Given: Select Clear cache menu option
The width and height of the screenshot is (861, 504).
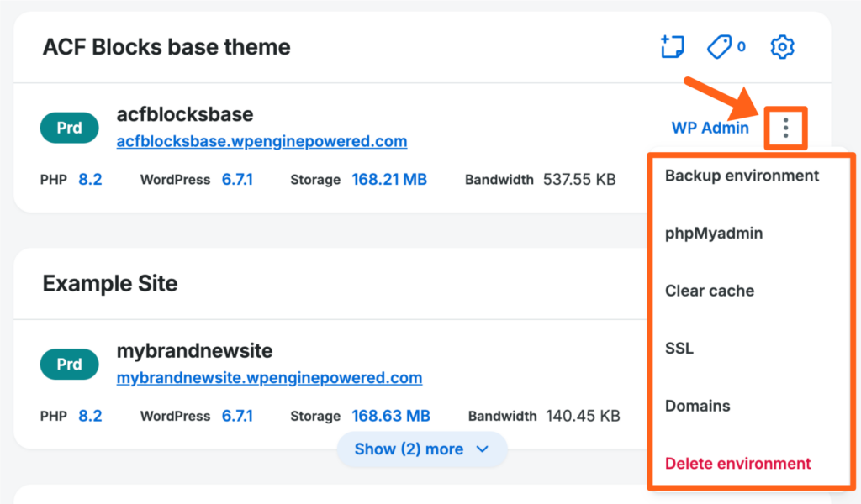Looking at the screenshot, I should click(x=710, y=291).
